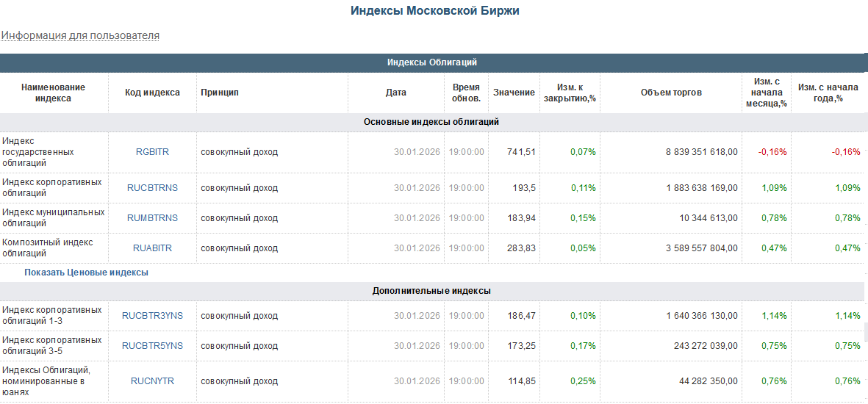Click the Наименование индекса column header
This screenshot has width=868, height=404.
(53, 93)
